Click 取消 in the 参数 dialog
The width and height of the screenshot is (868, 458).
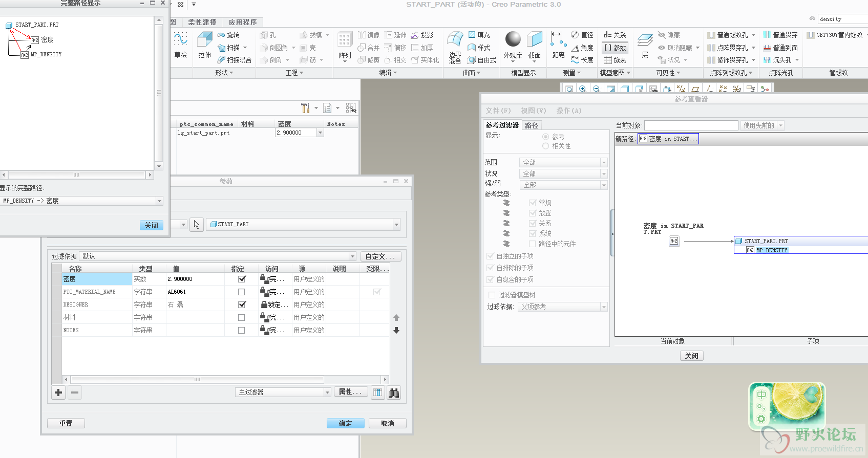(x=388, y=424)
